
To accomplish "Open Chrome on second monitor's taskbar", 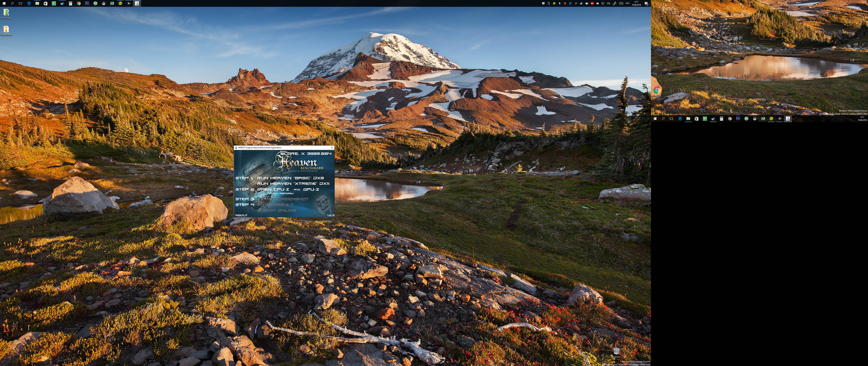I will click(x=729, y=118).
